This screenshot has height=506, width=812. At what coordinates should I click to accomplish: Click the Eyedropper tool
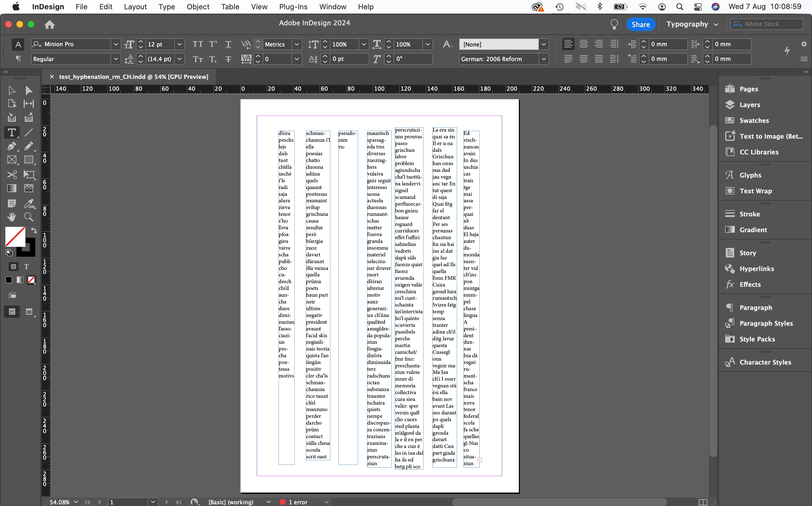tap(29, 203)
